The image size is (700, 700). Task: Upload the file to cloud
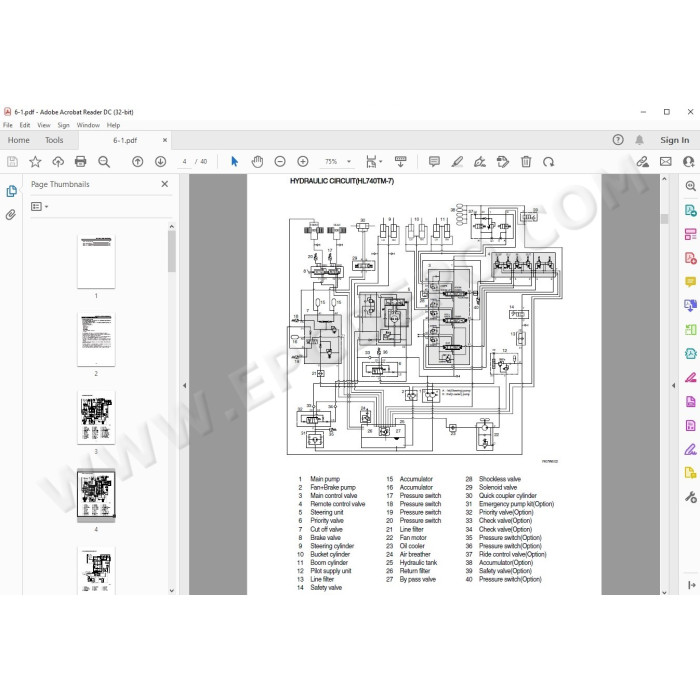point(58,162)
